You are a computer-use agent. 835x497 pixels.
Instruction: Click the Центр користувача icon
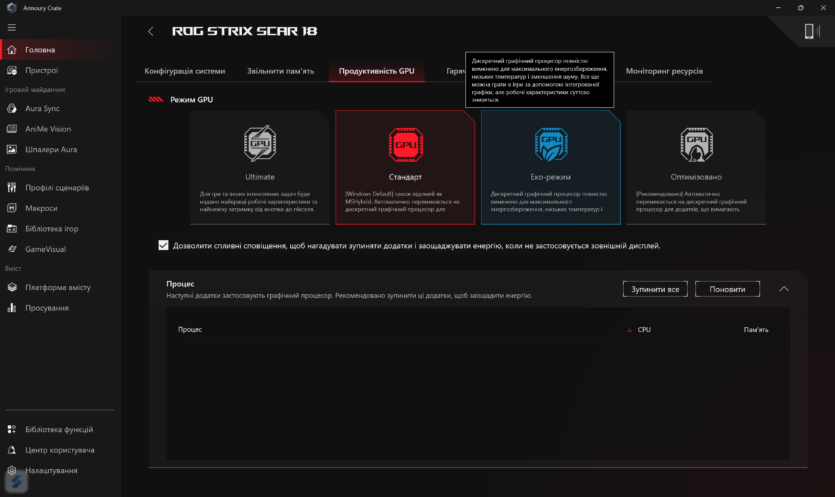[12, 450]
